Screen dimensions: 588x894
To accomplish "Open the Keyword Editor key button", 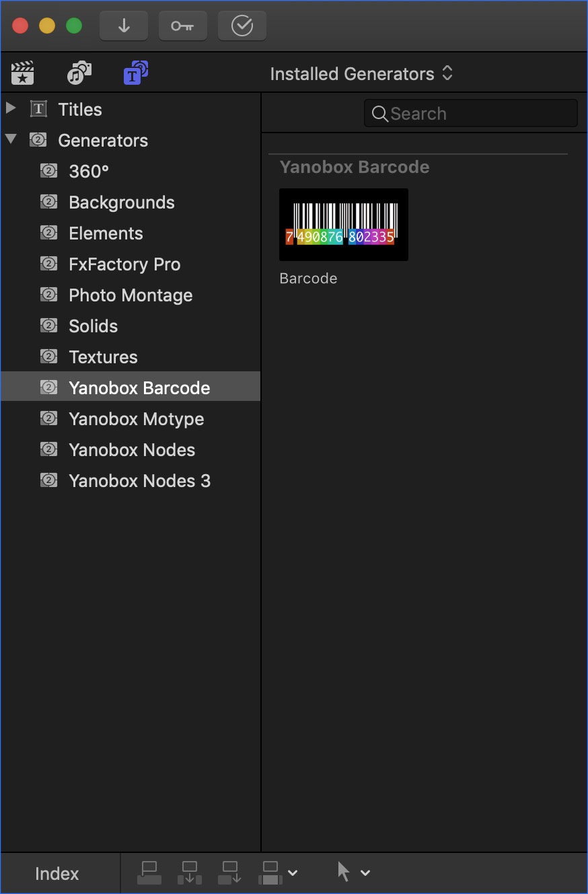I will [x=182, y=26].
